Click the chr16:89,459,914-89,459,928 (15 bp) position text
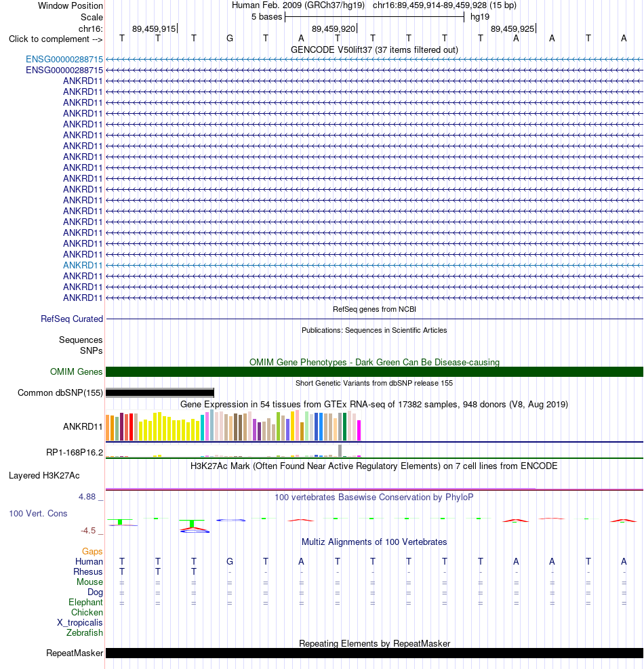 tap(444, 5)
